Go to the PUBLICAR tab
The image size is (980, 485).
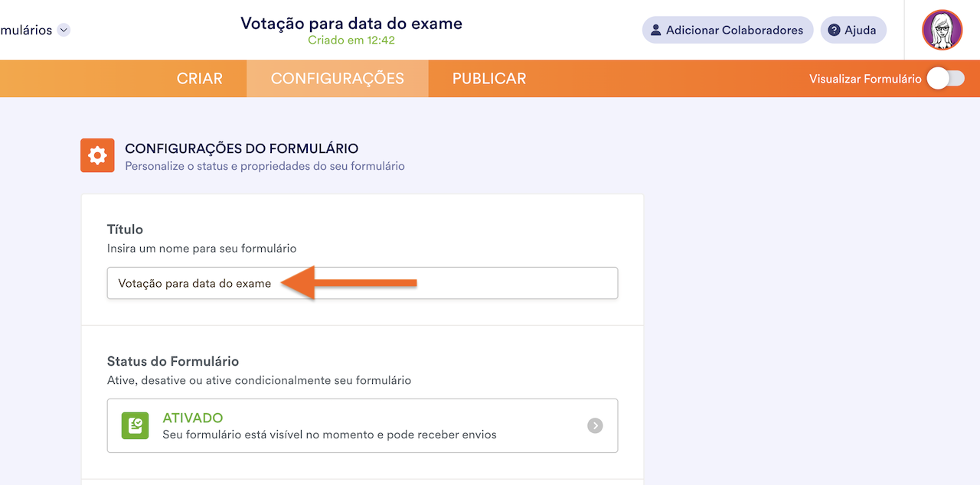pyautogui.click(x=489, y=79)
